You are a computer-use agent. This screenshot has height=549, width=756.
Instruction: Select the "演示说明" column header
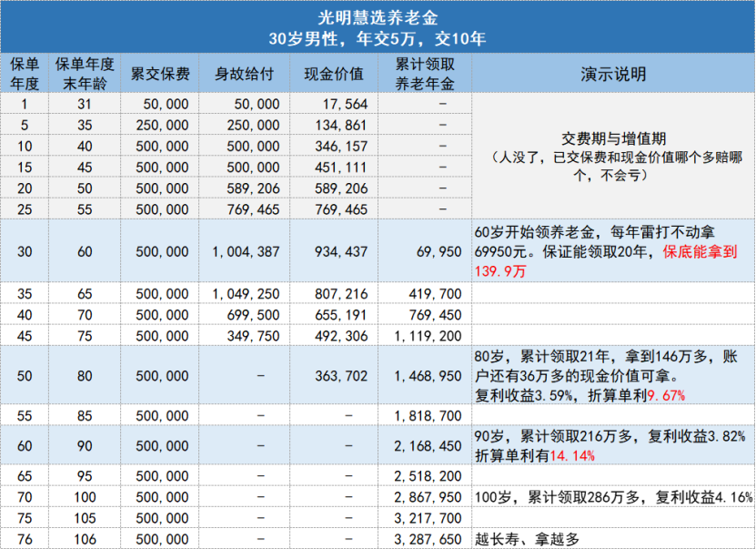pos(613,74)
